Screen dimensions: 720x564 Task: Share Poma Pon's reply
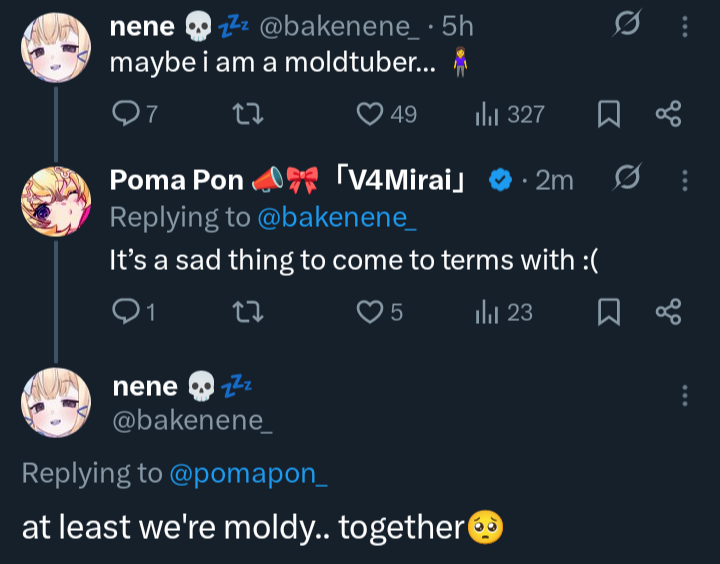[x=668, y=313]
